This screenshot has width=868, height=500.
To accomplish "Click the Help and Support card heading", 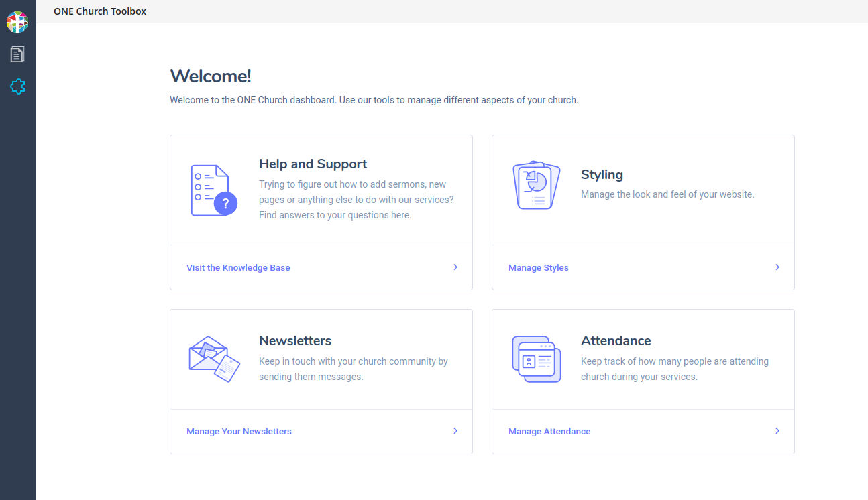I will click(313, 164).
